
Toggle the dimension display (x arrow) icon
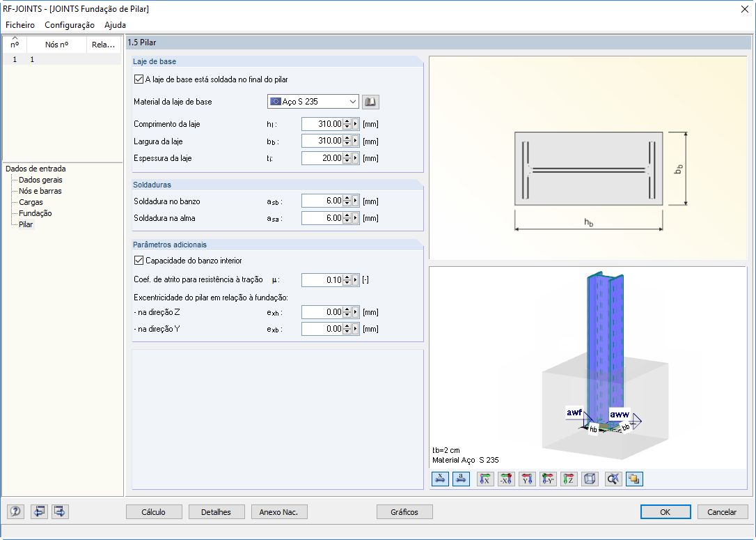[x=440, y=479]
